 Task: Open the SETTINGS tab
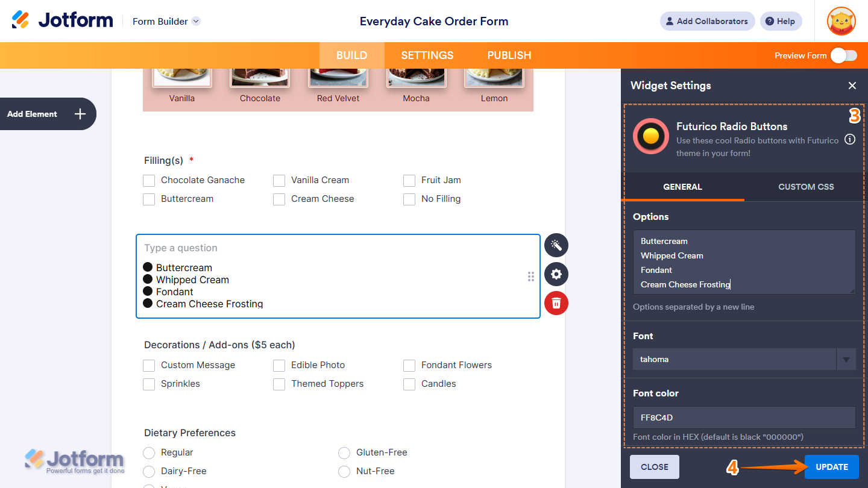[427, 55]
